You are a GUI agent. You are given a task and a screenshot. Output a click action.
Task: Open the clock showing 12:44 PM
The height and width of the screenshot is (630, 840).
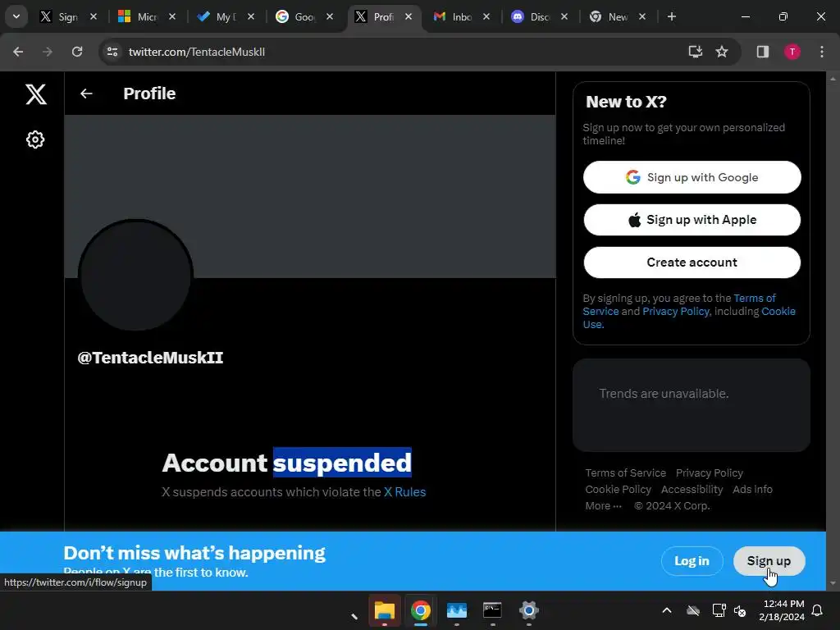(x=782, y=610)
